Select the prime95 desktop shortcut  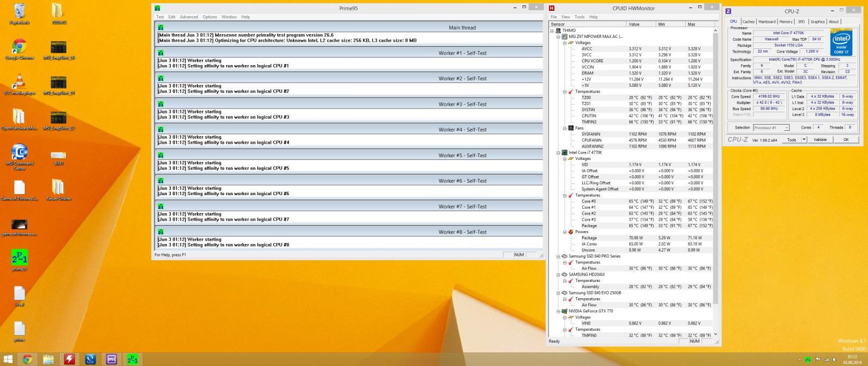(x=20, y=260)
